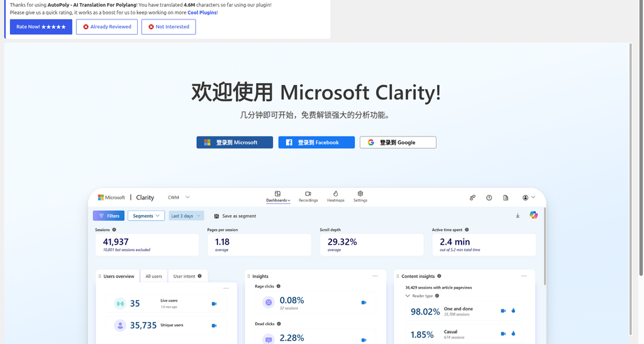The width and height of the screenshot is (644, 344).
Task: Open the Settings tab with gear icon
Action: point(360,197)
